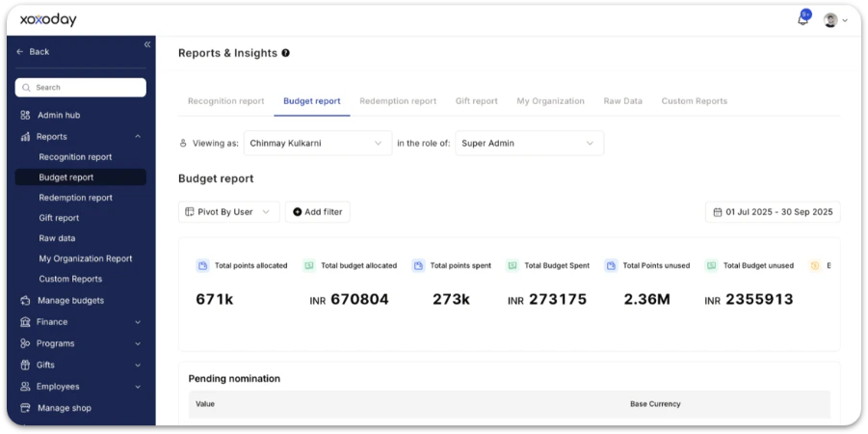868x434 pixels.
Task: Click the calendar icon in date range
Action: point(718,212)
